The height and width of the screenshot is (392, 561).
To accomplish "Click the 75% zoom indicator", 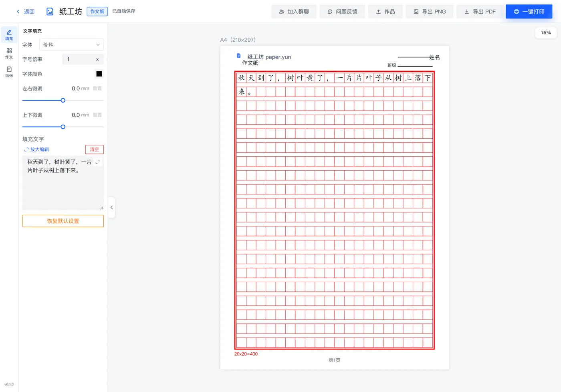I will 546,32.
